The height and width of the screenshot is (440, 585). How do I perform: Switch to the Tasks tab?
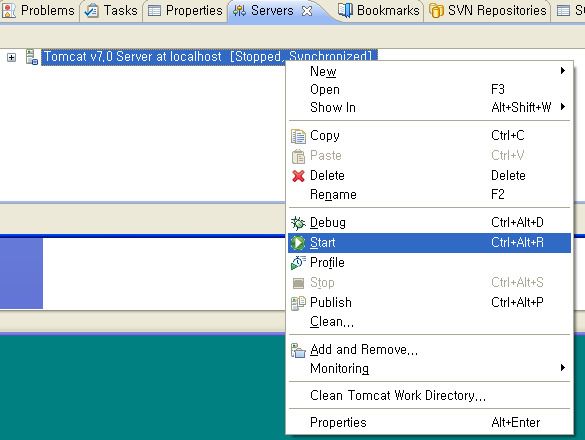click(111, 10)
